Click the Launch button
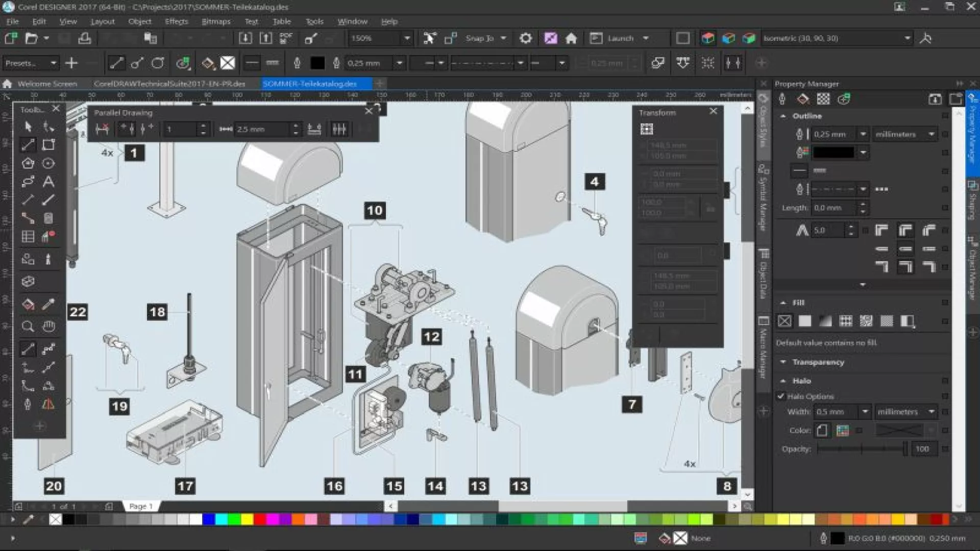The image size is (980, 551). [620, 38]
